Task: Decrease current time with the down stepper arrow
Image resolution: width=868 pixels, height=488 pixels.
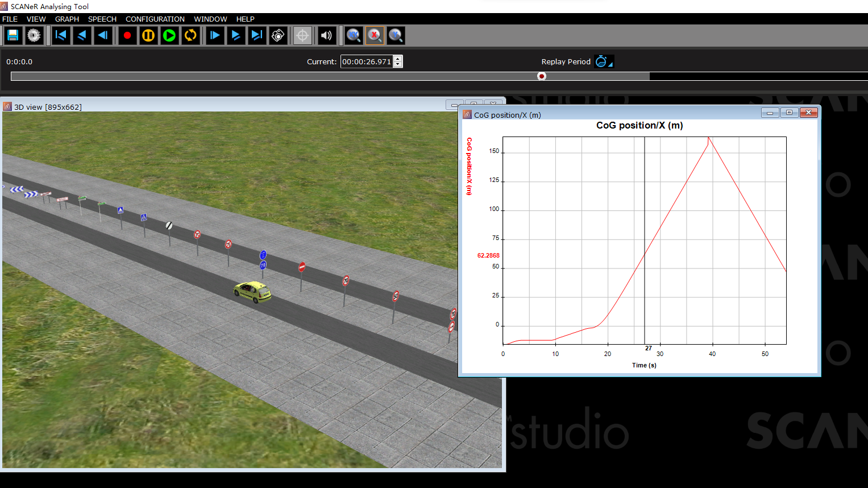Action: point(398,64)
